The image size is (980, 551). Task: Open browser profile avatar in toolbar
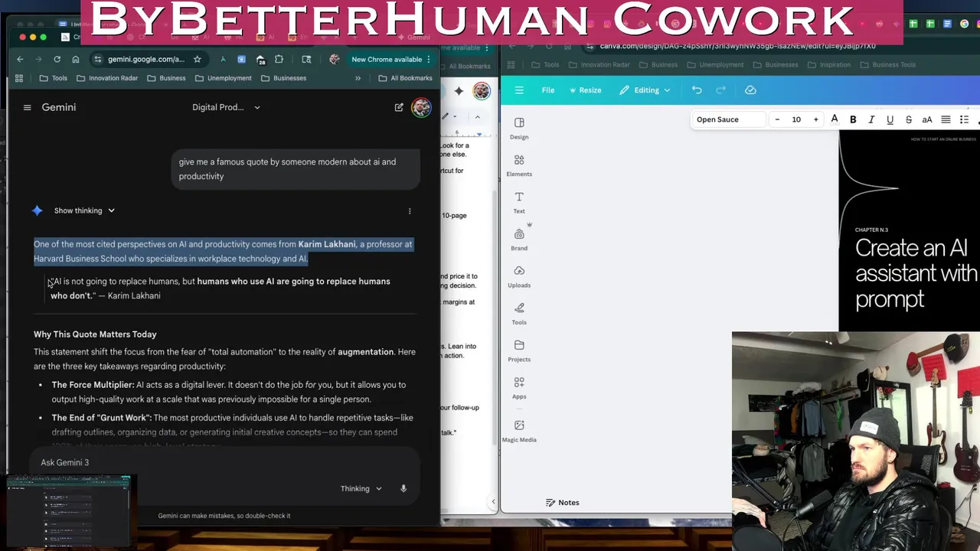pyautogui.click(x=334, y=59)
